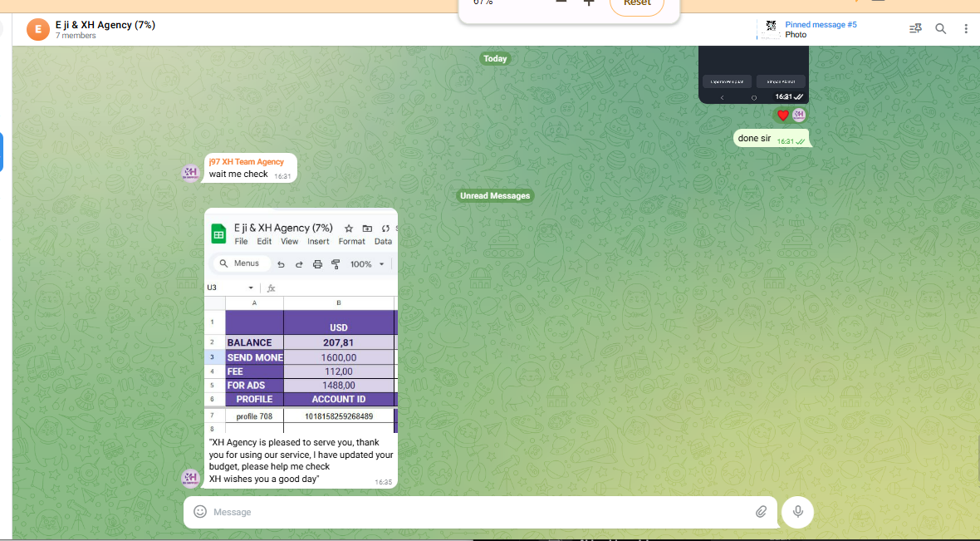Open Pinned message #5 link

point(821,25)
